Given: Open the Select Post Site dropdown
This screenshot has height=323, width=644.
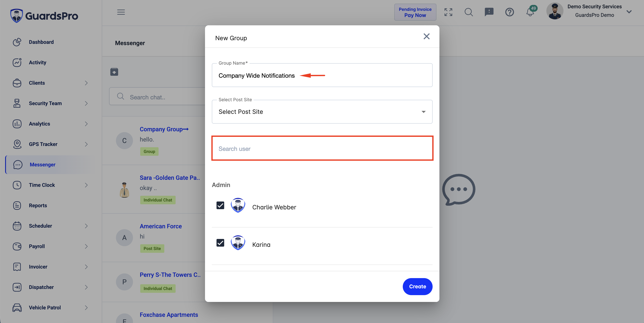Looking at the screenshot, I should tap(322, 112).
